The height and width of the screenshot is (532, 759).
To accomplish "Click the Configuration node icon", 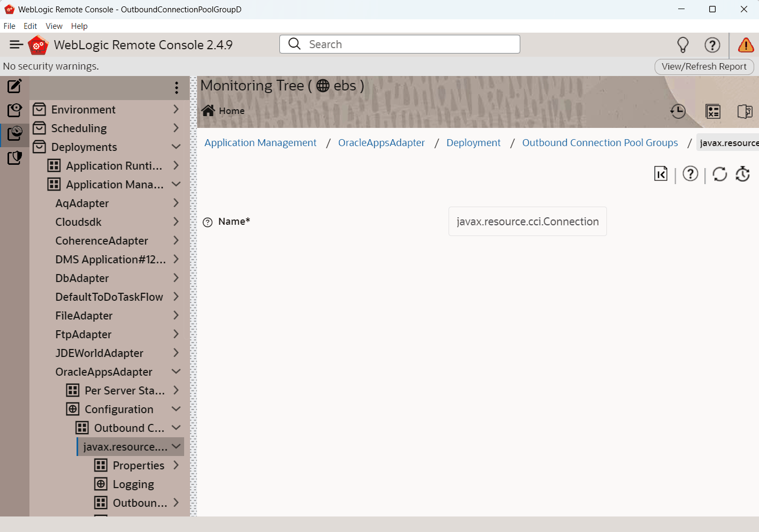I will pyautogui.click(x=73, y=409).
